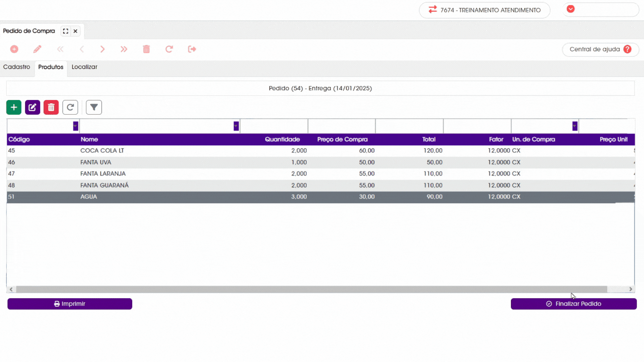Click price 50,00 in FANTA UVA row
This screenshot has width=644, height=362.
point(342,162)
